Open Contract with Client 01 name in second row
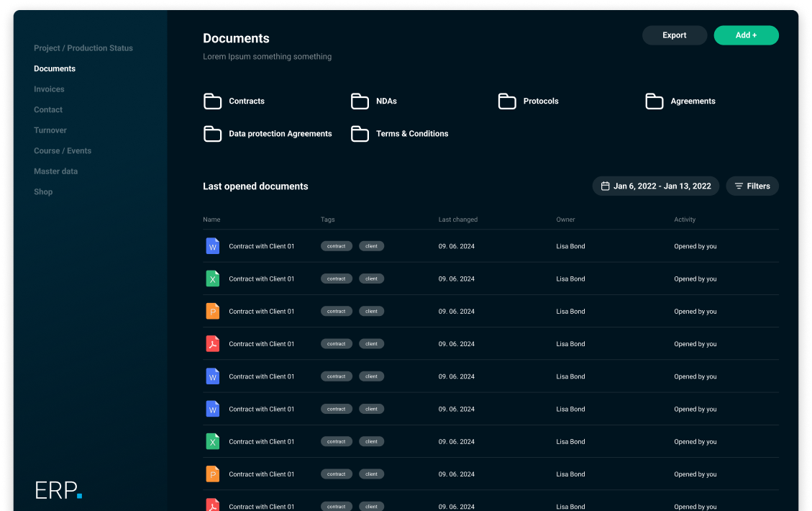The width and height of the screenshot is (812, 511). [x=262, y=279]
